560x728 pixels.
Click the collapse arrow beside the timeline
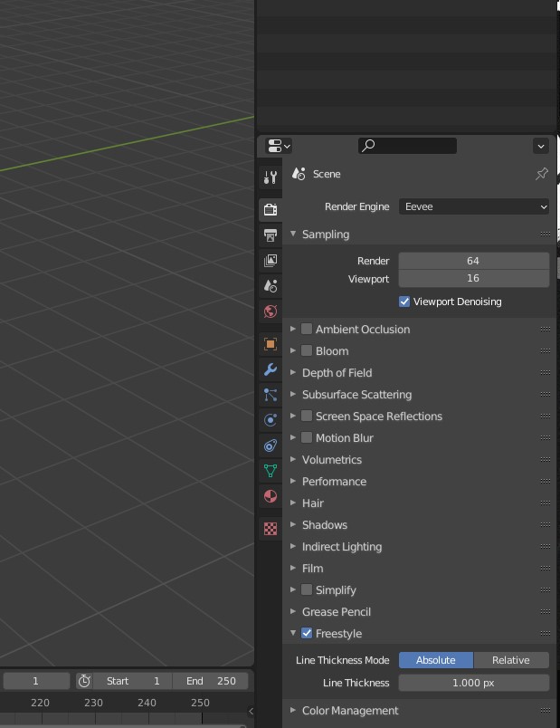[x=251, y=711]
